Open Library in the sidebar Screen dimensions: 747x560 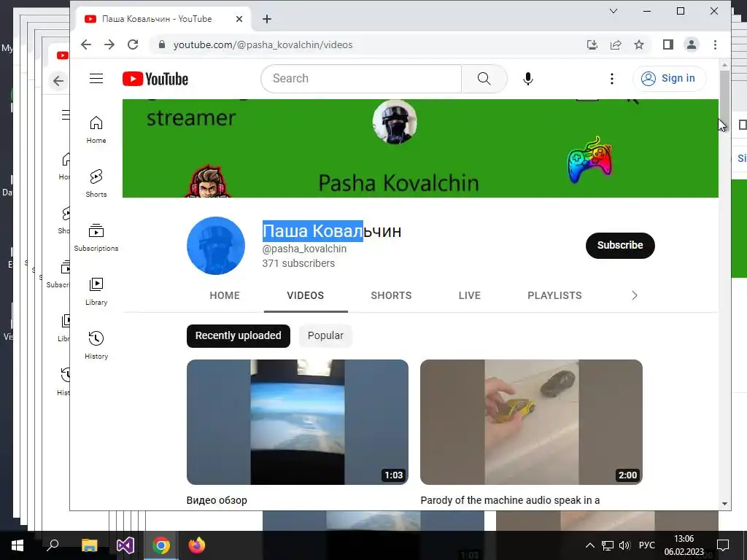[96, 292]
